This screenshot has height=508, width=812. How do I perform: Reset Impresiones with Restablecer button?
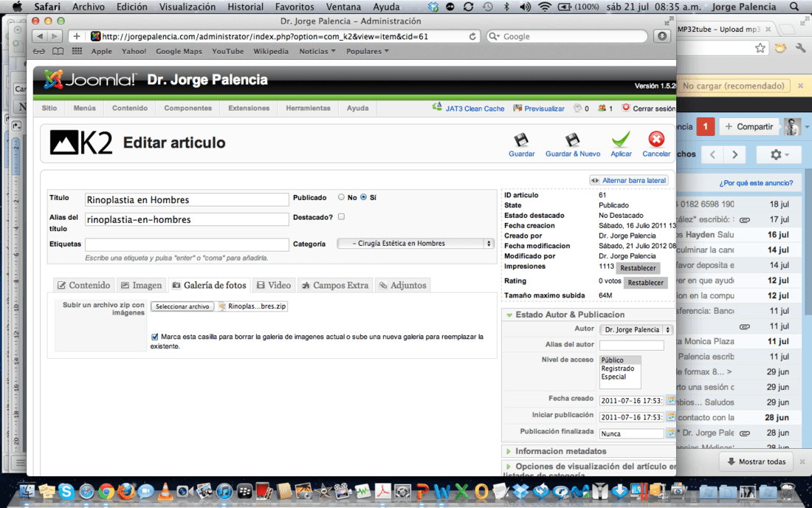pos(638,268)
